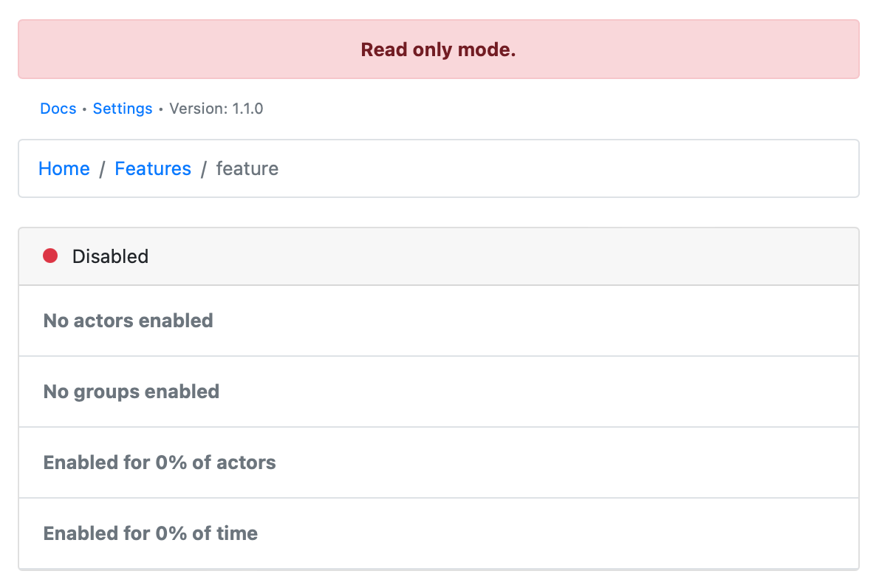Navigate to Home in the breadcrumb
The image size is (879, 588).
coord(64,168)
